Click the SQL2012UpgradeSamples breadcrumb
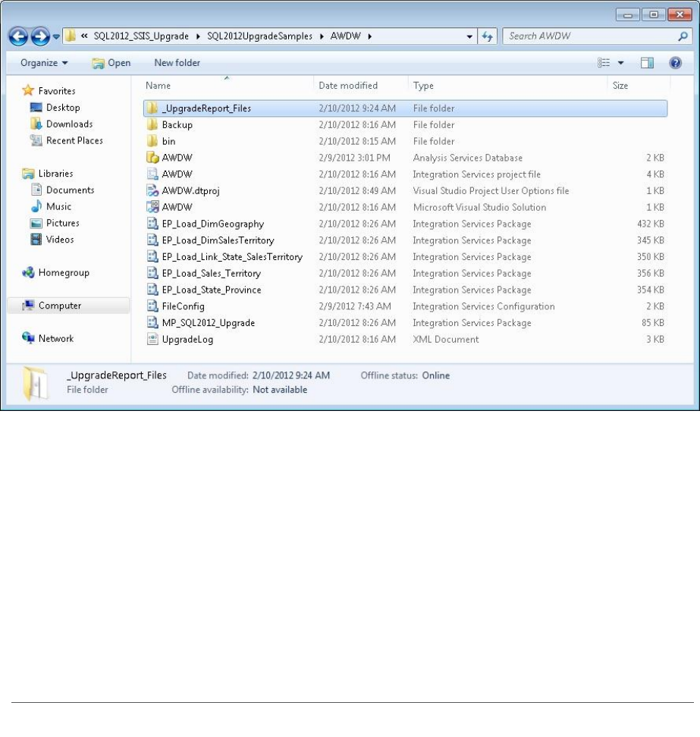 (x=259, y=36)
